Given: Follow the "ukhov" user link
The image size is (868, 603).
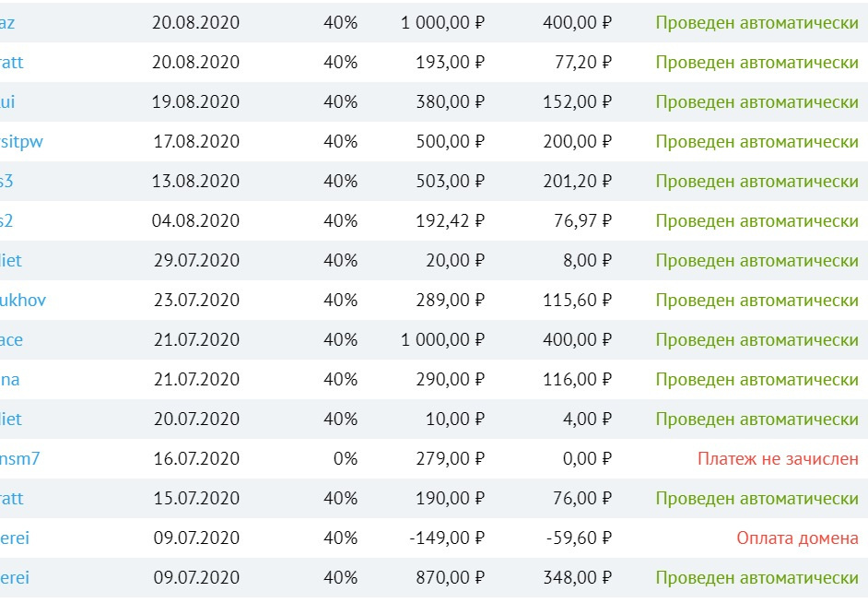Looking at the screenshot, I should pos(23,301).
